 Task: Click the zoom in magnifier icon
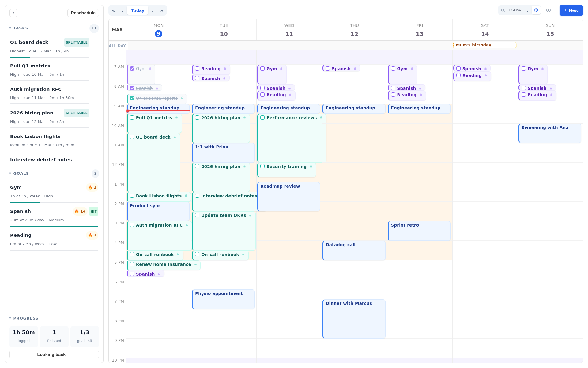(526, 10)
